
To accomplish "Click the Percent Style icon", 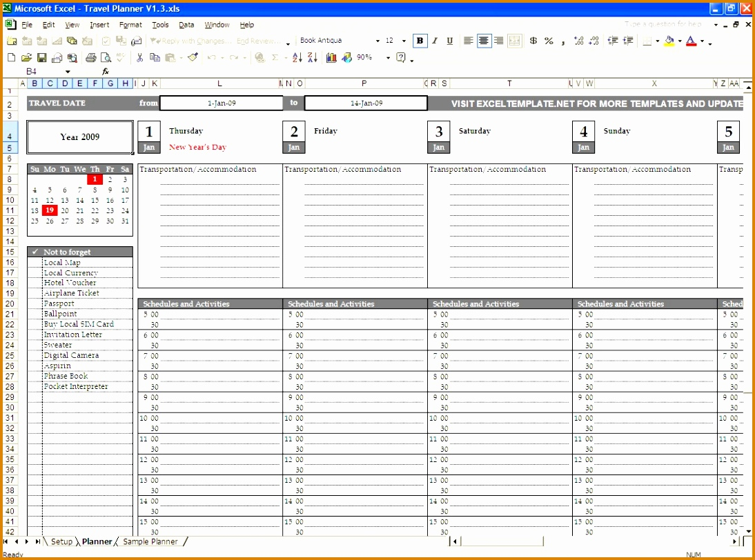I will click(x=549, y=41).
